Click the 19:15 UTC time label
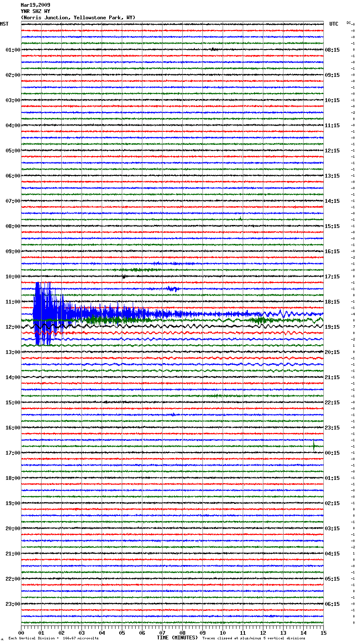This screenshot has height=644, width=357. pos(332,327)
